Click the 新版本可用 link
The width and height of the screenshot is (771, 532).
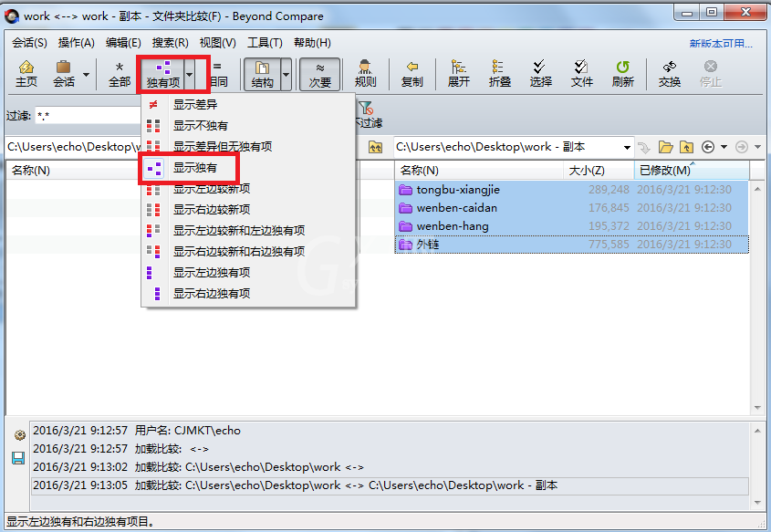coord(720,43)
